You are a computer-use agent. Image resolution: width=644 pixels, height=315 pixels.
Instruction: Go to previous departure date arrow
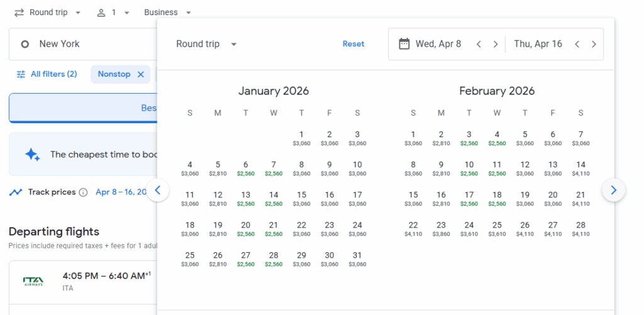point(479,44)
